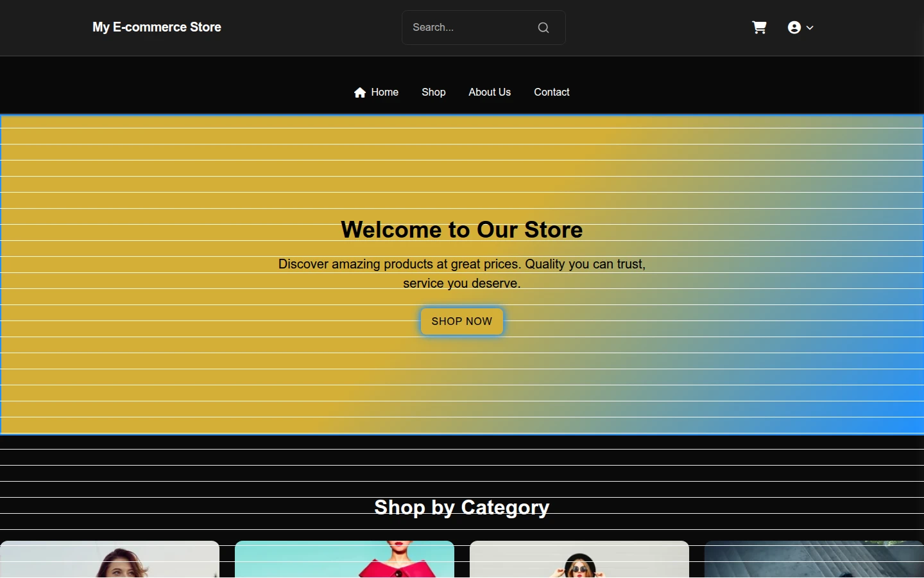
Task: Open the shopping cart icon
Action: coord(759,28)
